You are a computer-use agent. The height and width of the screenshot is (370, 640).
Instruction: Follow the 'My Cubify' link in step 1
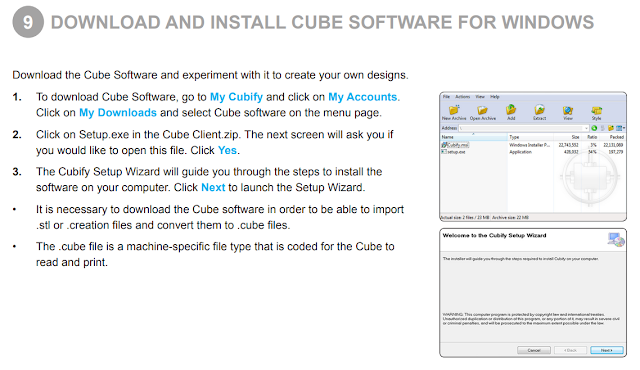tap(236, 97)
